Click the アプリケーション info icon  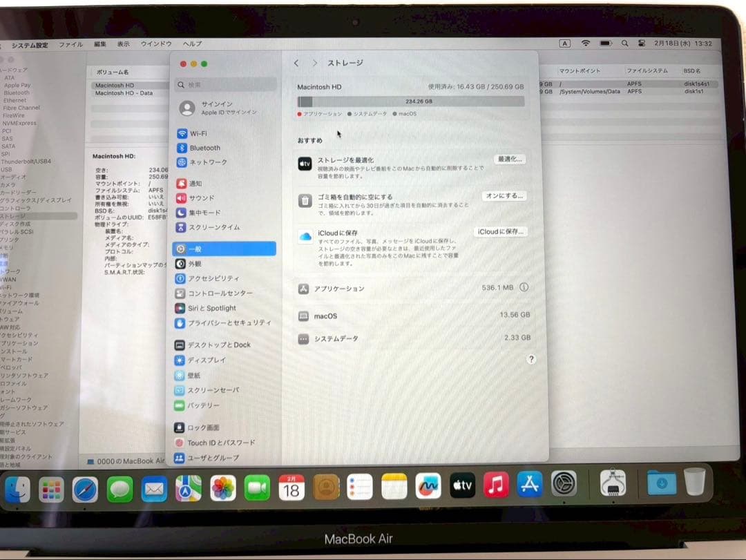(x=524, y=287)
